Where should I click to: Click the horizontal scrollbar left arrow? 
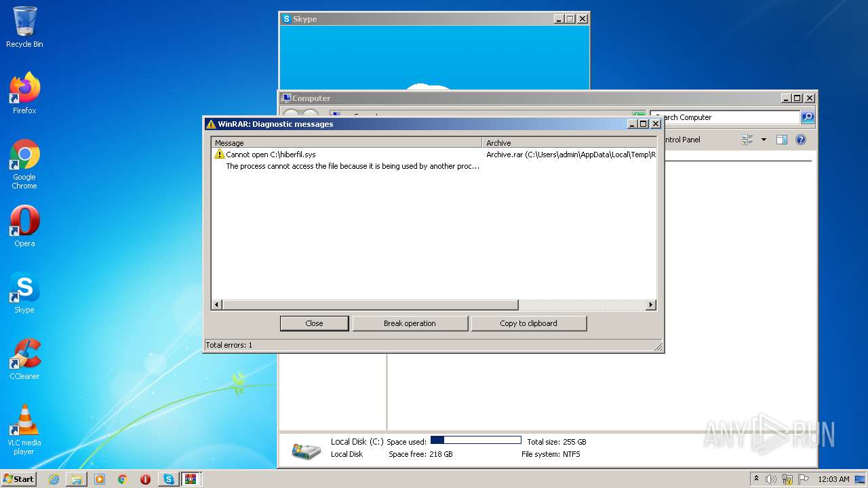217,305
